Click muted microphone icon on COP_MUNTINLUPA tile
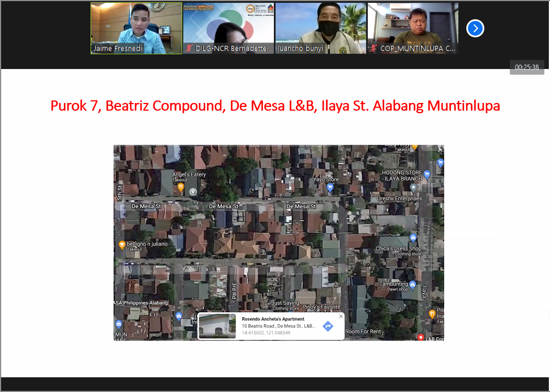The height and width of the screenshot is (392, 550). tap(373, 49)
